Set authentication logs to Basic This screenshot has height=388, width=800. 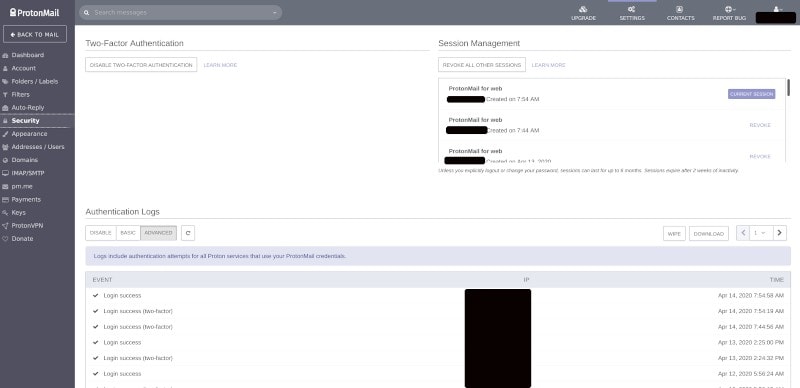128,233
